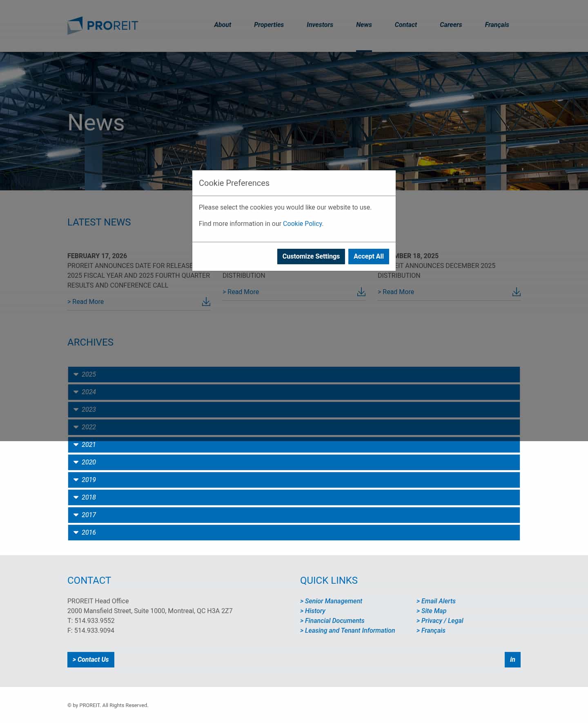The height and width of the screenshot is (723, 588).
Task: Click the 'Cookie Preferences' dialog title
Action: pos(234,183)
